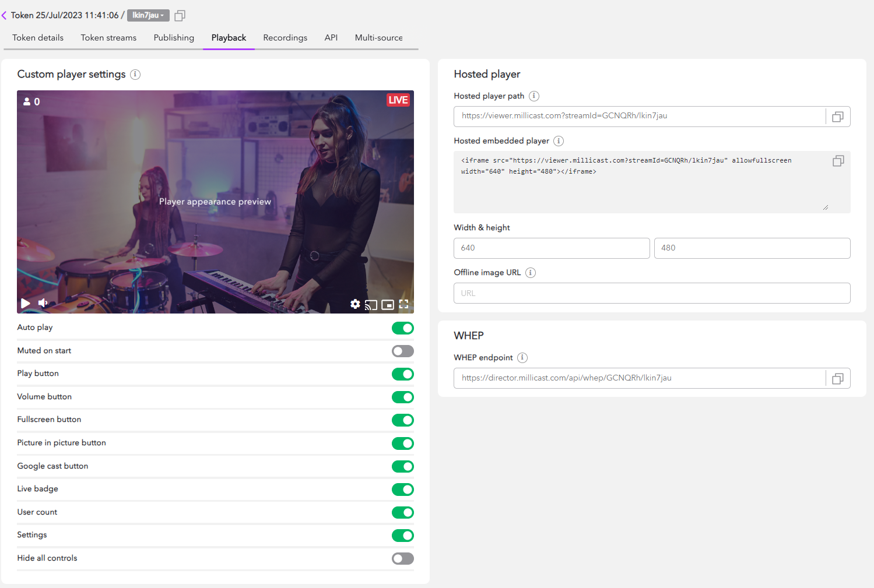The width and height of the screenshot is (874, 588).
Task: Copy the hosted player path
Action: coord(838,117)
